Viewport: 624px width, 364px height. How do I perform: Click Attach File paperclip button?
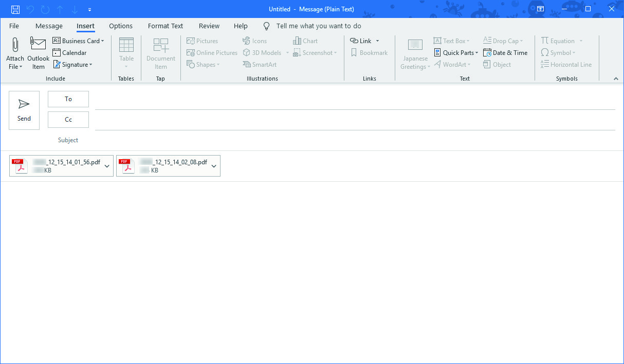[15, 53]
